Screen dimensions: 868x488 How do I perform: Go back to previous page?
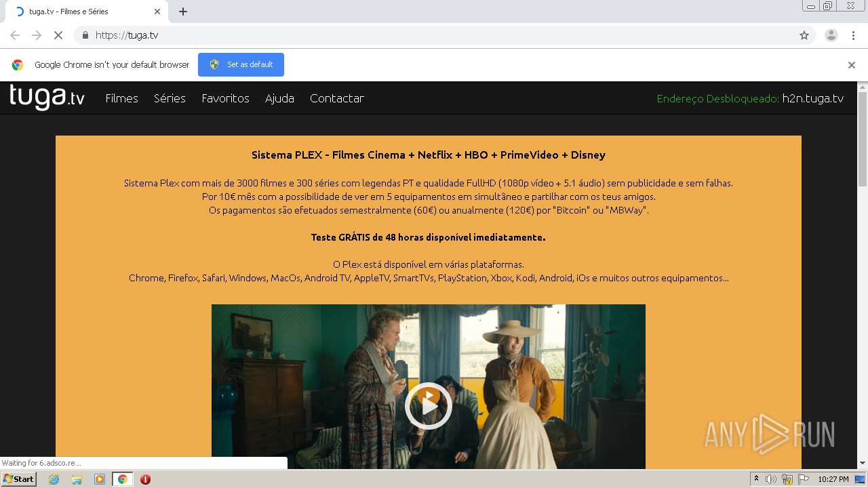click(x=15, y=35)
